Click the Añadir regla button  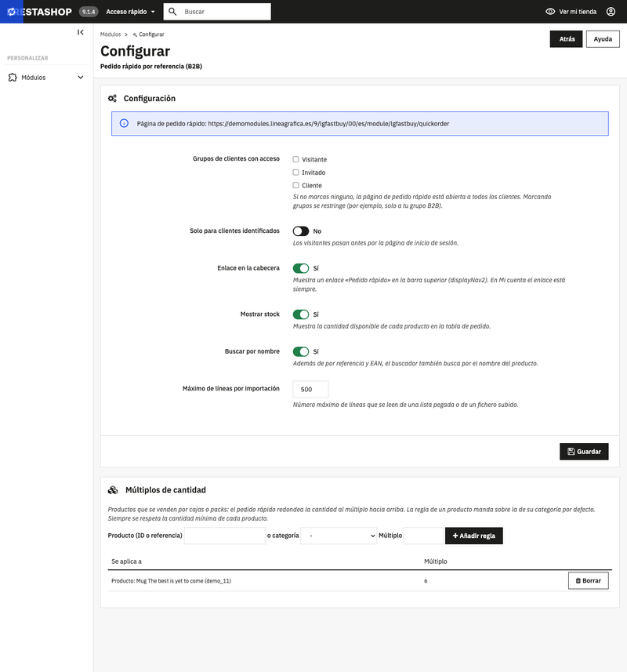point(473,536)
